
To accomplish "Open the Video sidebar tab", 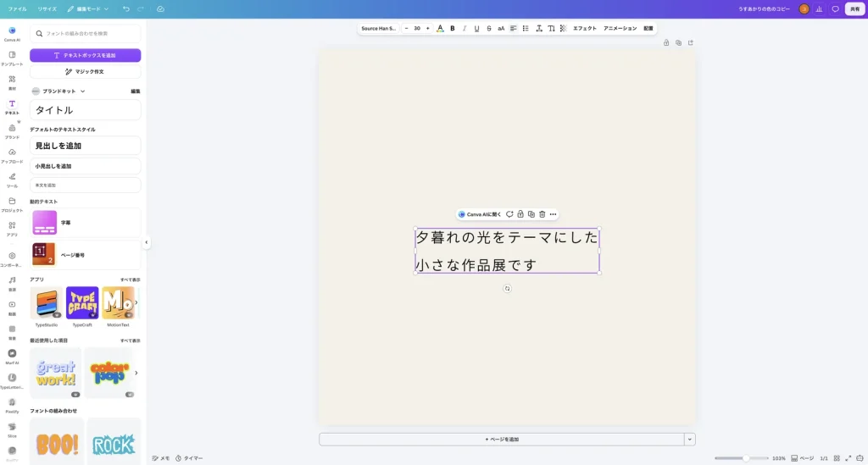I will (x=12, y=307).
